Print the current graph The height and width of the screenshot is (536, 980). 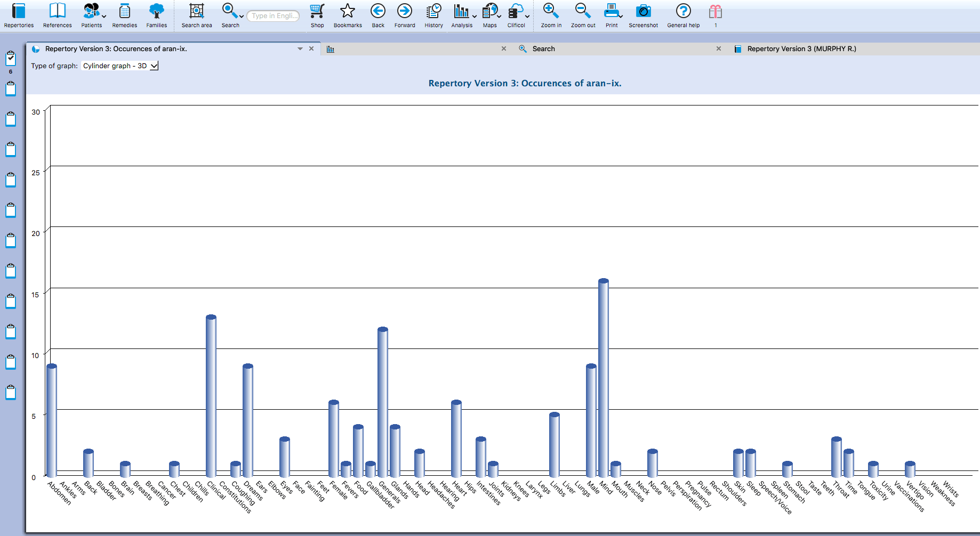612,15
